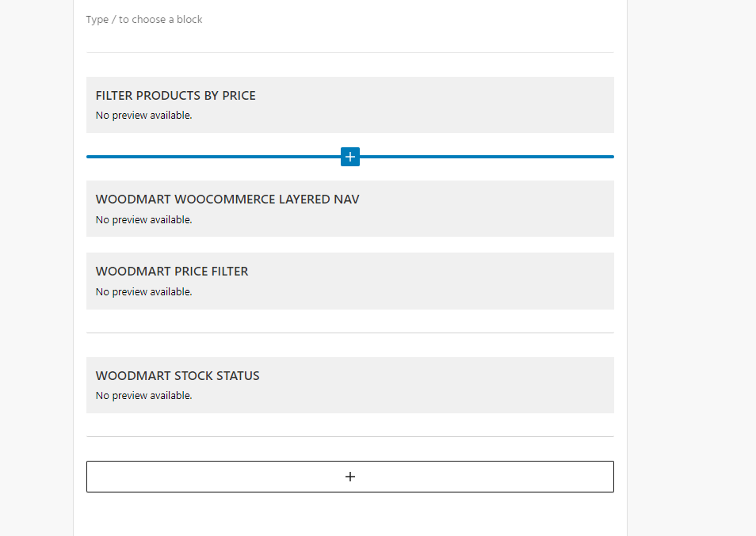The image size is (756, 536).
Task: Click 'No preview available' under Woodmart Price Filter
Action: pyautogui.click(x=143, y=292)
